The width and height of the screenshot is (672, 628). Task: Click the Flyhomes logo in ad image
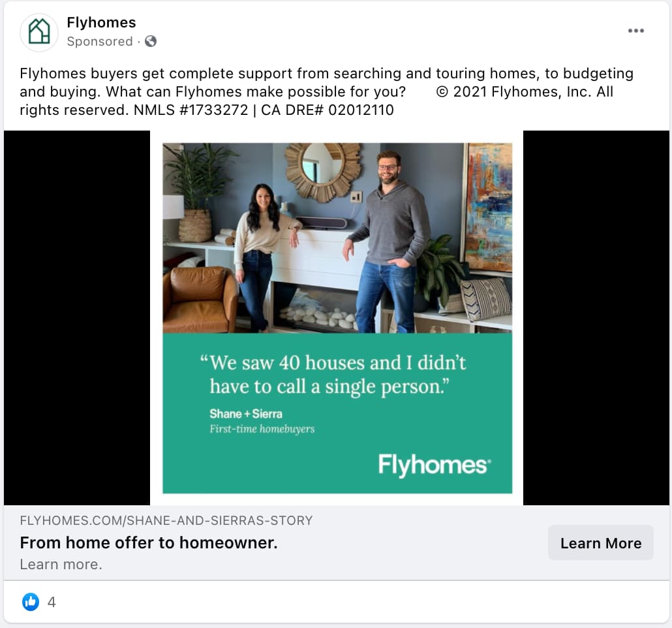click(435, 465)
